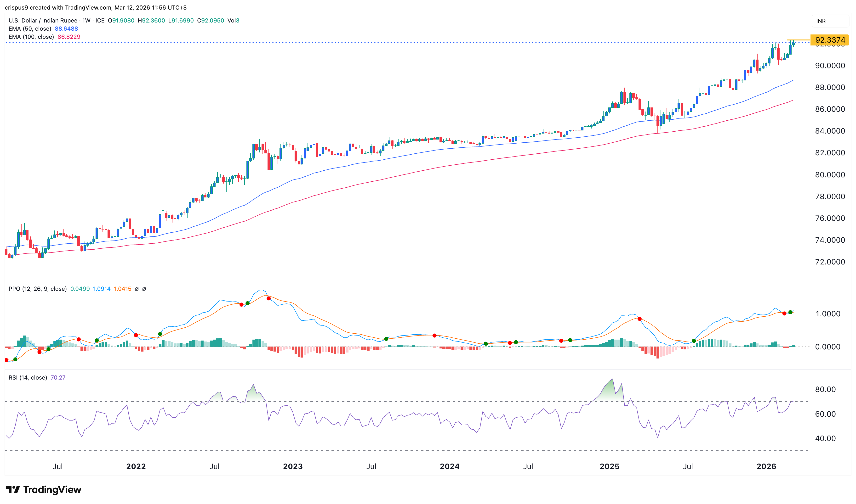The width and height of the screenshot is (856, 504).
Task: Click the blue 88.6488 EMA value
Action: tap(66, 29)
